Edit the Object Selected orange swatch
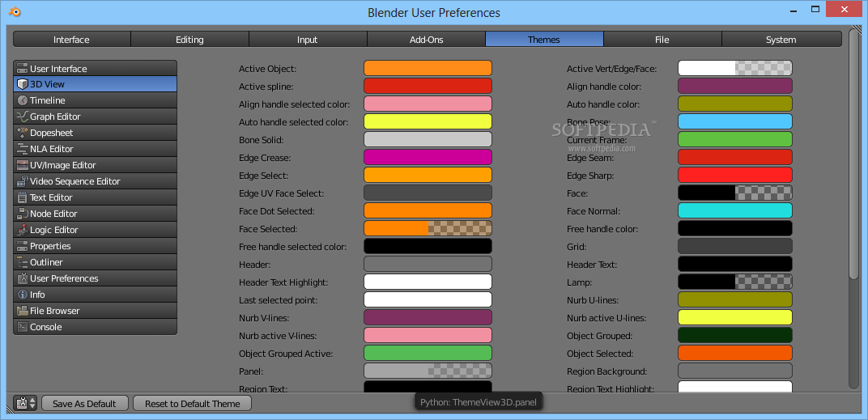Screen dimensions: 868x420 coord(735,353)
